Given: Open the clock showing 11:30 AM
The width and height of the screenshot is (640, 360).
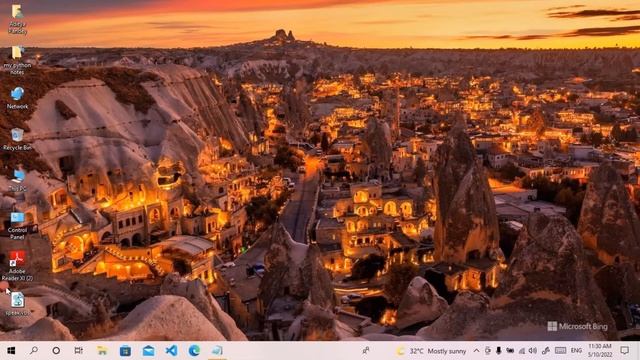Looking at the screenshot, I should (x=600, y=351).
